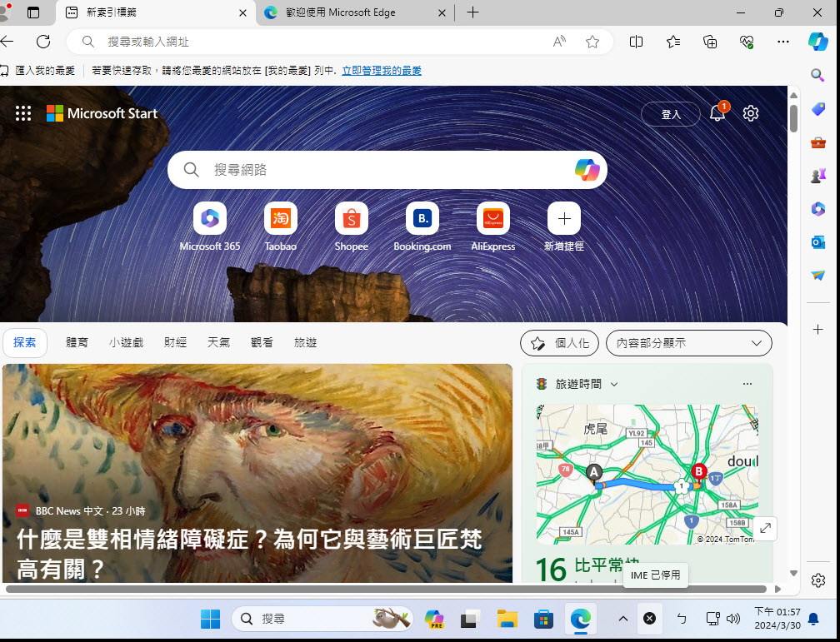The width and height of the screenshot is (840, 642).
Task: Open sidebar Outlook icon
Action: (817, 242)
